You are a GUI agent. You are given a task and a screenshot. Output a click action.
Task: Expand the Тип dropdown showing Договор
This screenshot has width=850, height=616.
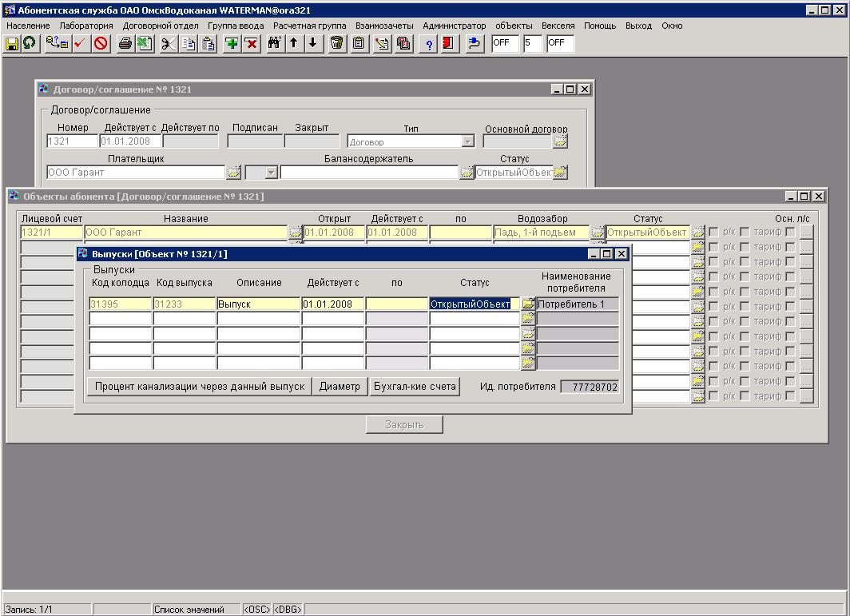point(468,141)
